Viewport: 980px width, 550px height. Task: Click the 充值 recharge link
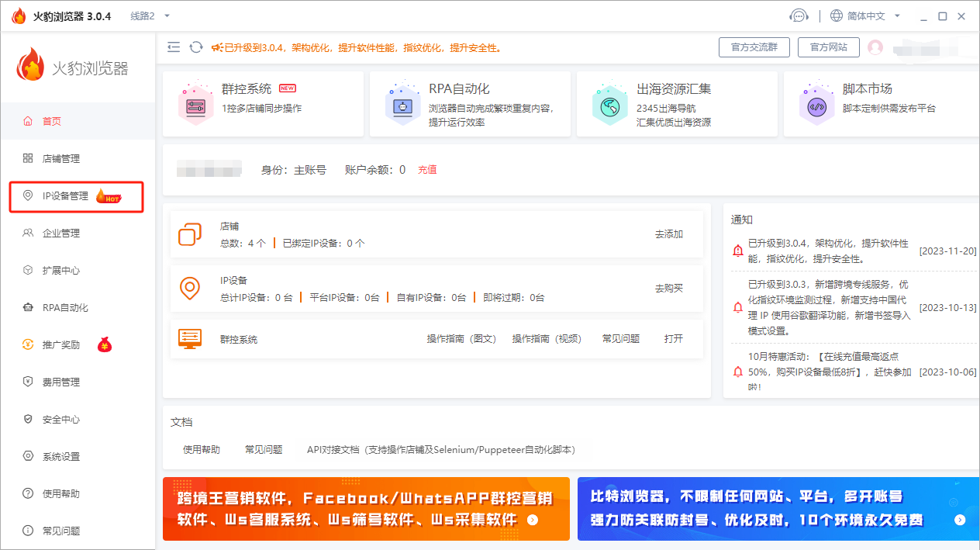427,169
